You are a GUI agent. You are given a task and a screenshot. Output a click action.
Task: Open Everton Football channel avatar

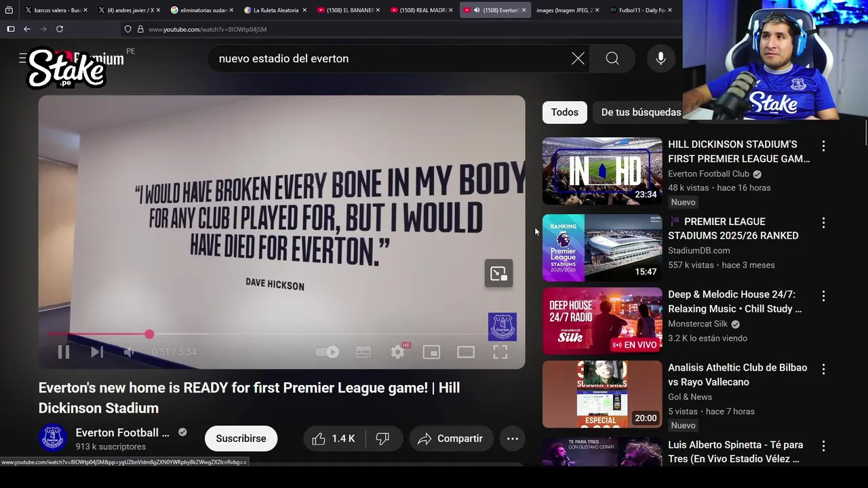tap(52, 438)
